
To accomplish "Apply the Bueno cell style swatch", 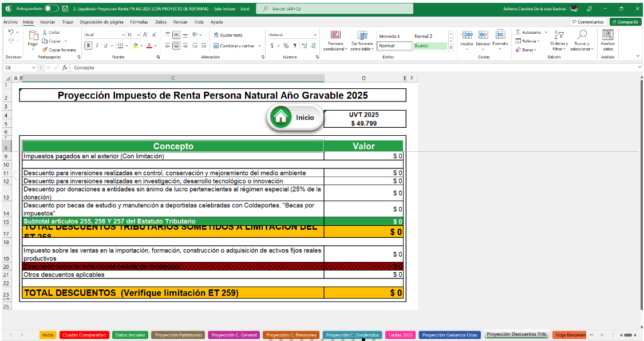I will (x=429, y=46).
